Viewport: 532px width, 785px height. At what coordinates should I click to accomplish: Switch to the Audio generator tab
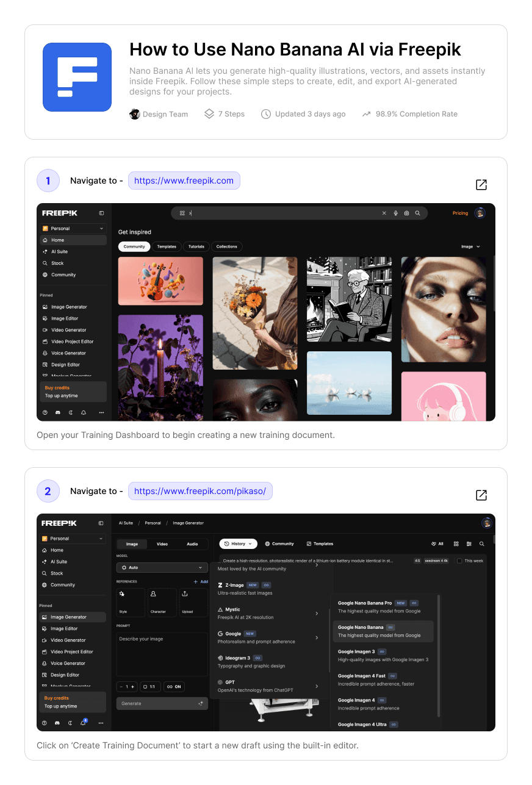click(x=192, y=543)
